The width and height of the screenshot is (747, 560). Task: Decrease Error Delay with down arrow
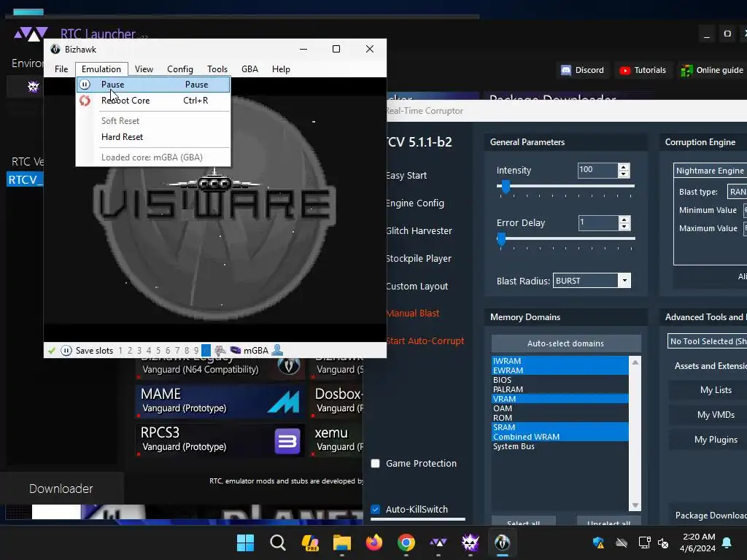pyautogui.click(x=624, y=227)
